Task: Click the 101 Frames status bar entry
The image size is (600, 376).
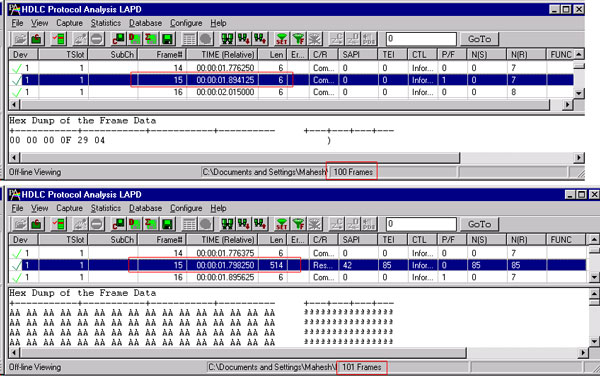Action: (361, 367)
